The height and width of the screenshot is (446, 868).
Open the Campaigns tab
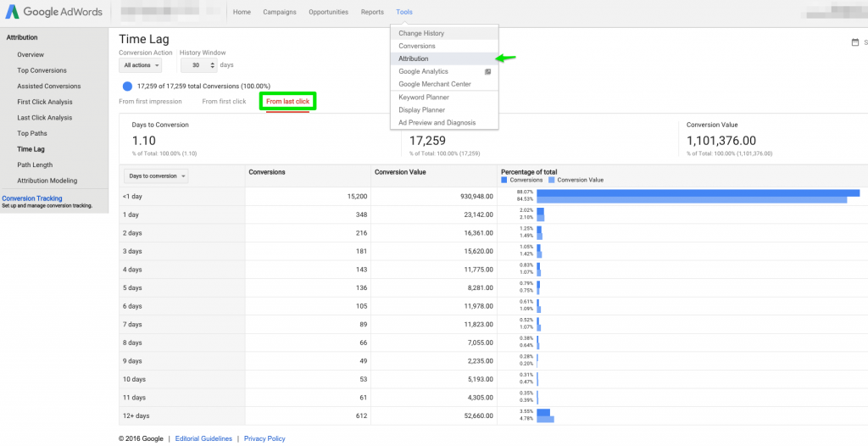click(280, 12)
